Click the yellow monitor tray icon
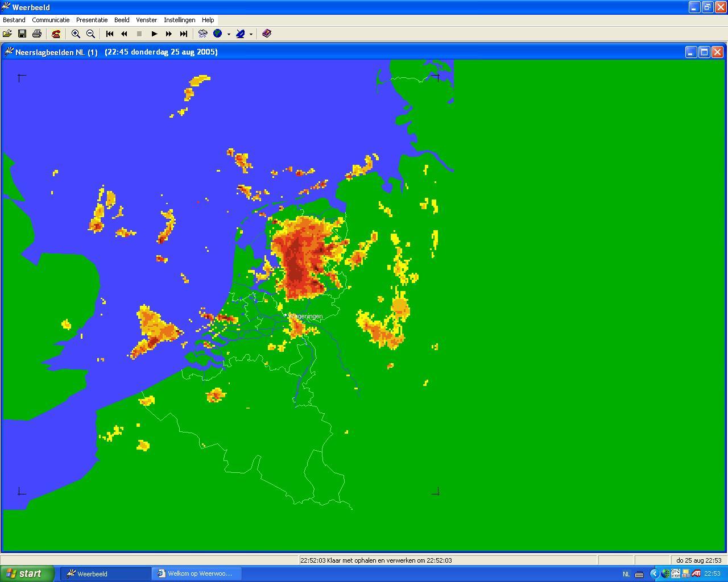The image size is (728, 582). (x=686, y=574)
